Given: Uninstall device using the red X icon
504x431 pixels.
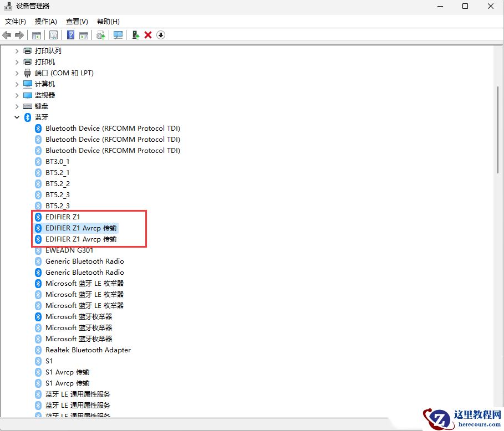Looking at the screenshot, I should [x=147, y=35].
